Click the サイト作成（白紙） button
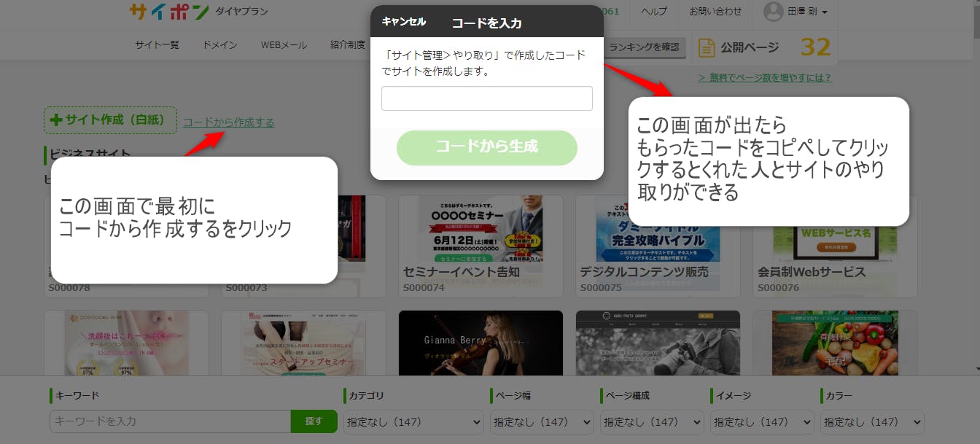This screenshot has width=980, height=444. pos(110,121)
